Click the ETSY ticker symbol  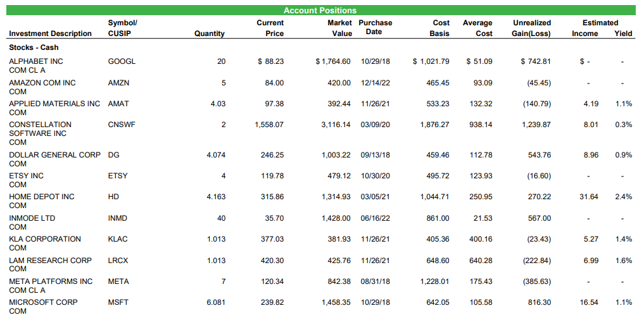118,176
